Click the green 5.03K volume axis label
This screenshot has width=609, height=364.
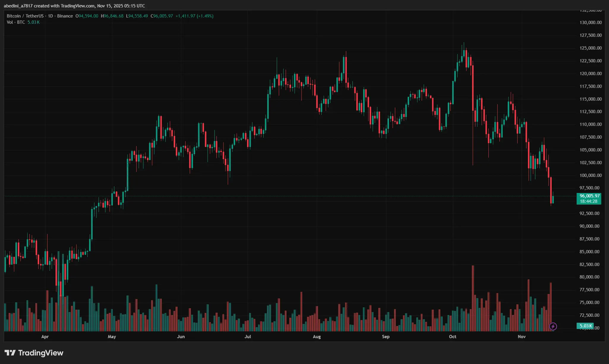pyautogui.click(x=586, y=326)
